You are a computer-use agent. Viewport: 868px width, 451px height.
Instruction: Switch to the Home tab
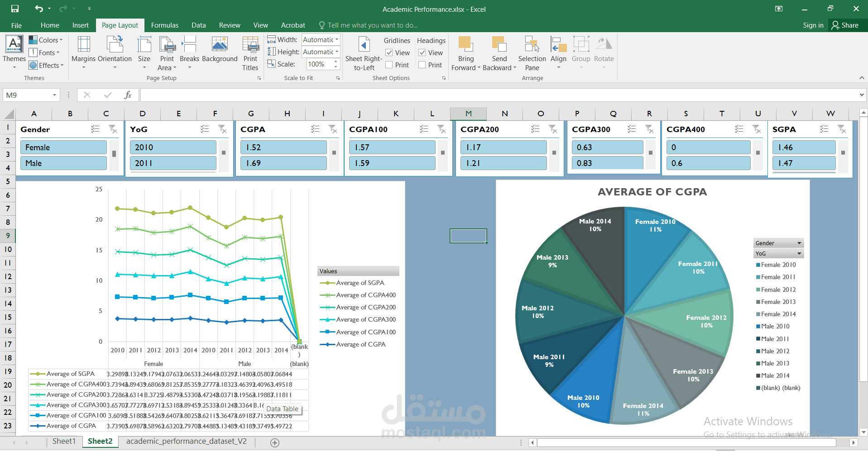(50, 25)
